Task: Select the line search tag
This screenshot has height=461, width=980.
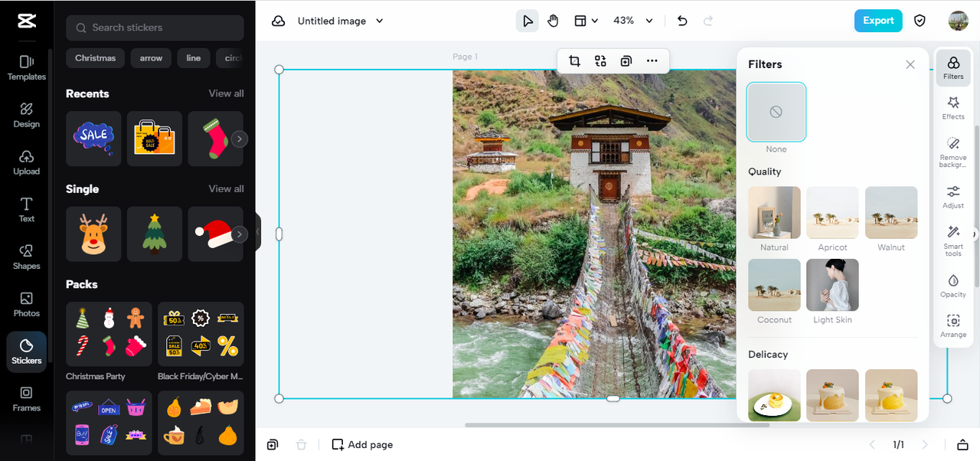Action: 194,58
